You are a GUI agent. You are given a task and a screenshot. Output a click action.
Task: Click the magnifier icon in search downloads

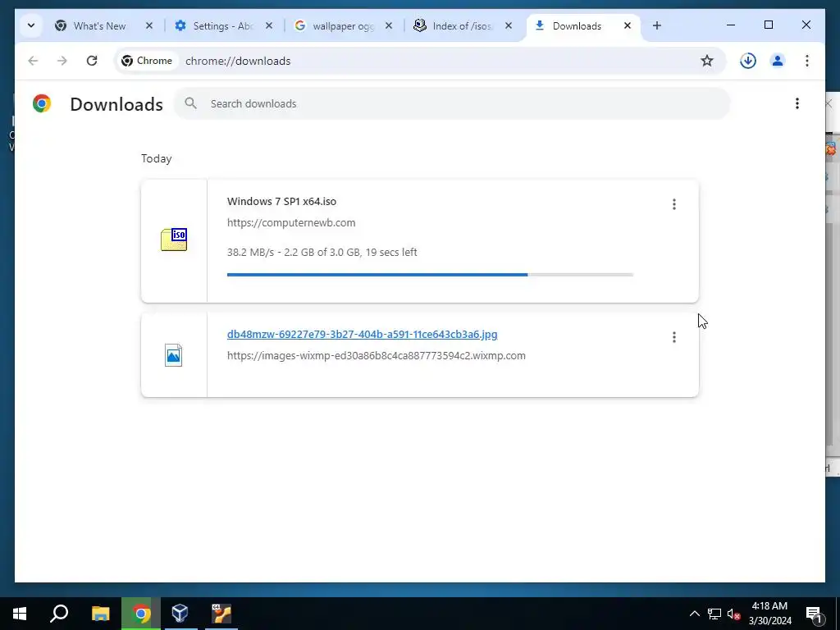pos(190,103)
